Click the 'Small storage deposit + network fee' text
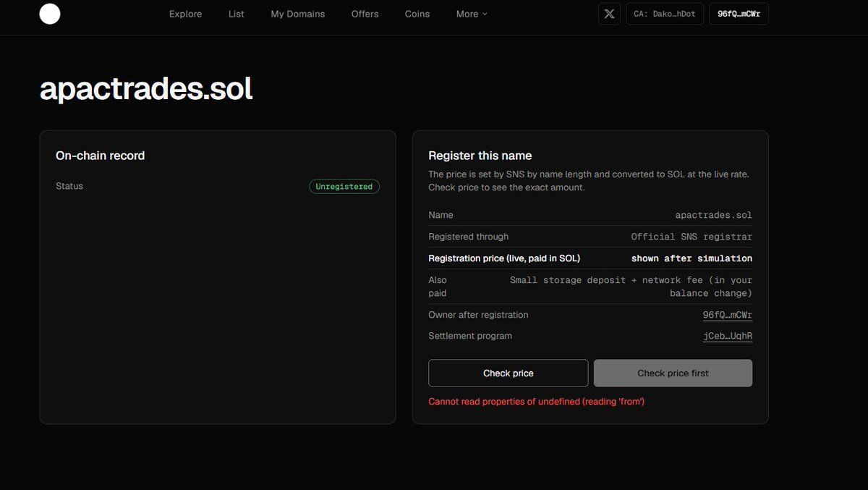Viewport: 868px width, 490px height. pyautogui.click(x=631, y=287)
